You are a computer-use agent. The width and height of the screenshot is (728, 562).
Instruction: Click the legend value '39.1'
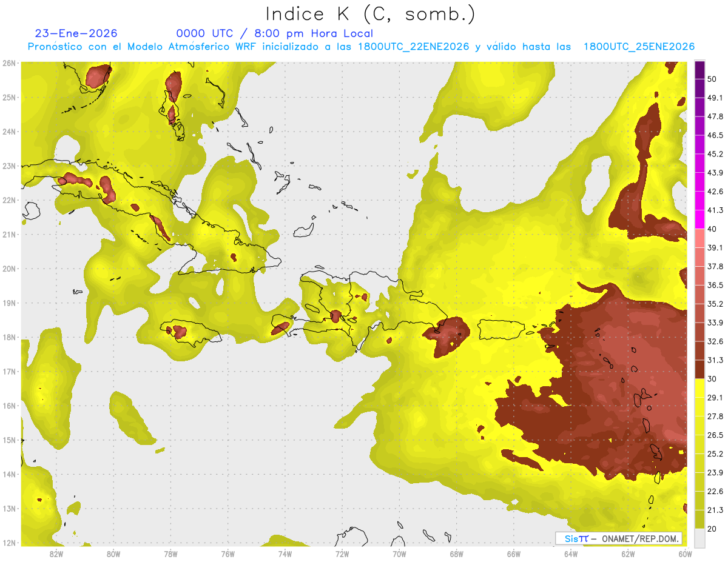(x=715, y=247)
